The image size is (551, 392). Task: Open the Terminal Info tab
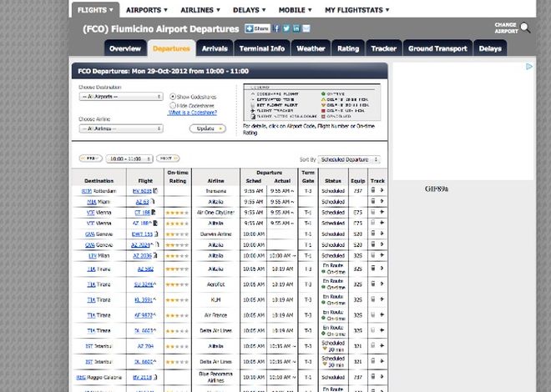262,48
